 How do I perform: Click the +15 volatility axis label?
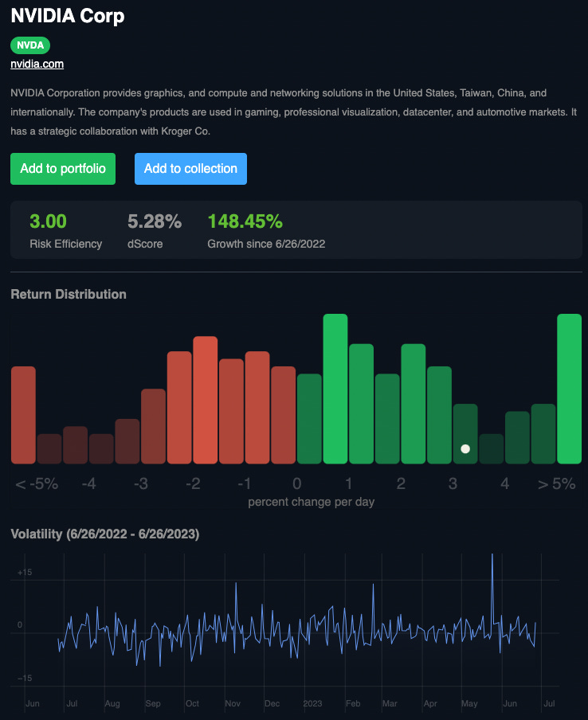(x=25, y=572)
